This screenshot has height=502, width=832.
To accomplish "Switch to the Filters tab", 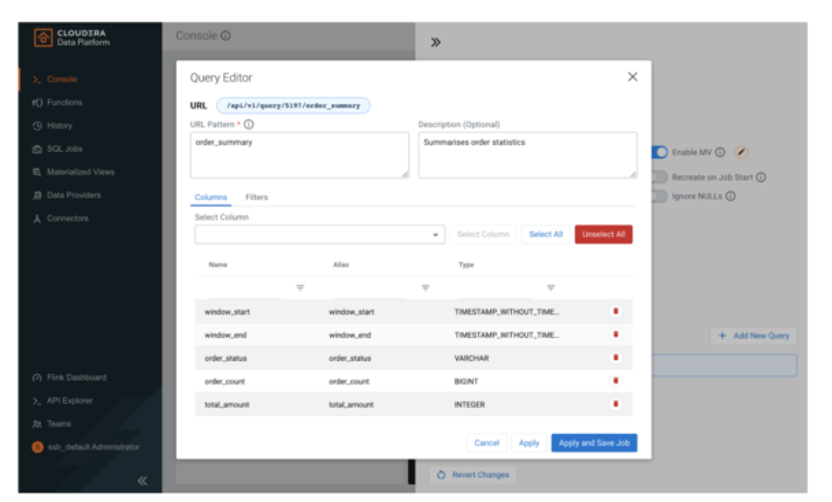I will click(x=257, y=198).
